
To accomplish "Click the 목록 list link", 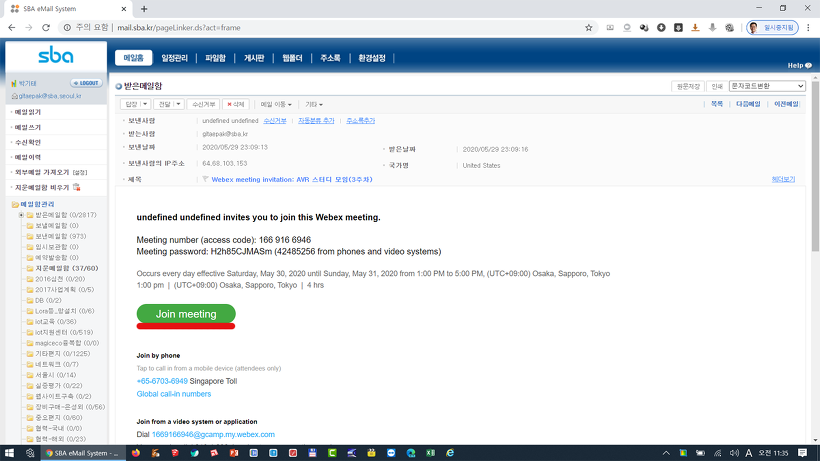I will [x=717, y=104].
